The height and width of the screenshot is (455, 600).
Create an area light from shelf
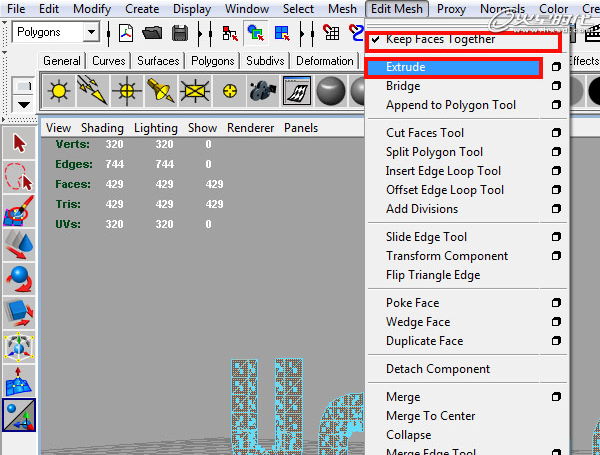click(x=195, y=91)
